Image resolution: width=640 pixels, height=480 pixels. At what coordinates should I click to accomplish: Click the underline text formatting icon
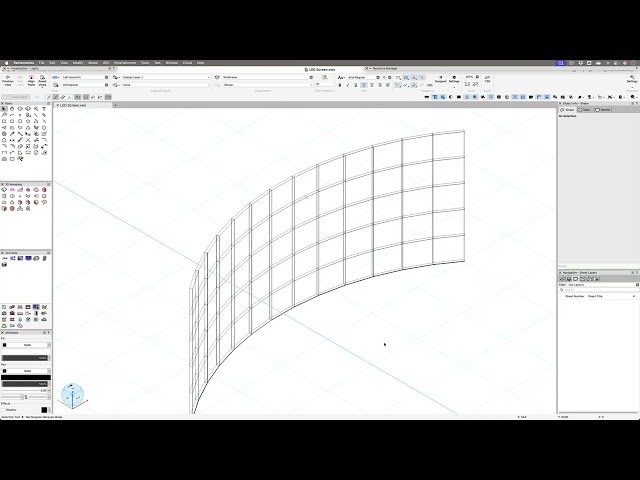[356, 85]
